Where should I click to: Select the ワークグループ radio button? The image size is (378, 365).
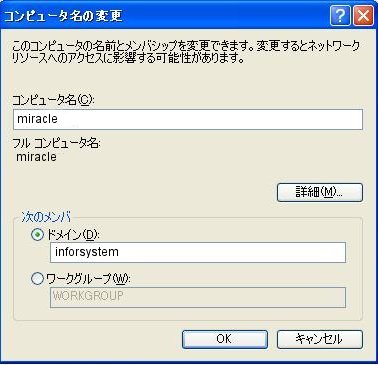coord(37,278)
